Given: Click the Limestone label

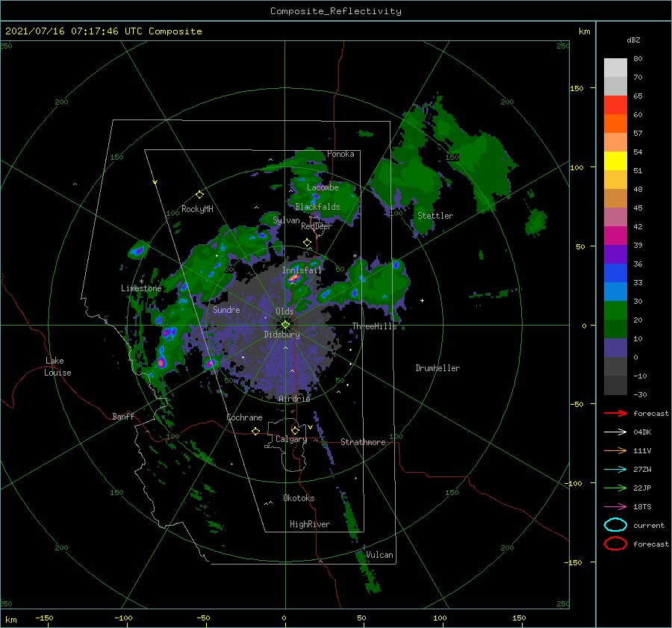Looking at the screenshot, I should (x=141, y=288).
